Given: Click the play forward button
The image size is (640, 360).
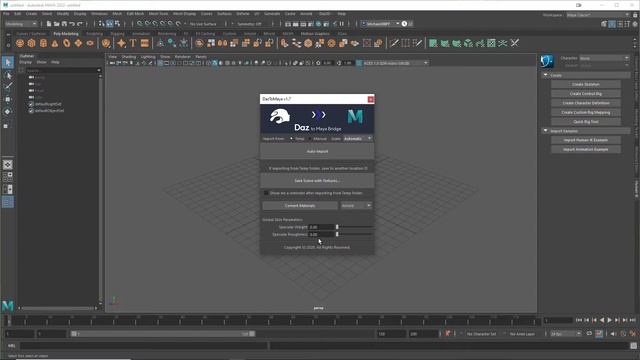Looking at the screenshot, I should pyautogui.click(x=609, y=320).
